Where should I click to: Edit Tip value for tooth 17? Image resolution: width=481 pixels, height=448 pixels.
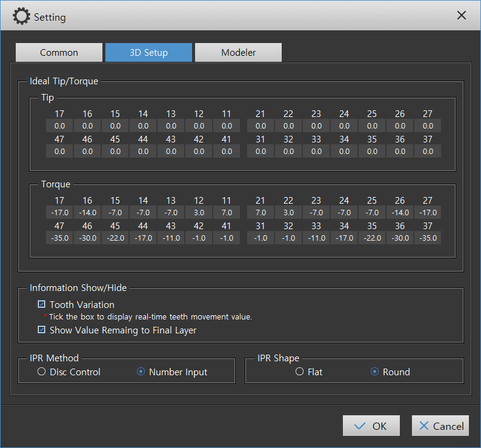point(59,126)
